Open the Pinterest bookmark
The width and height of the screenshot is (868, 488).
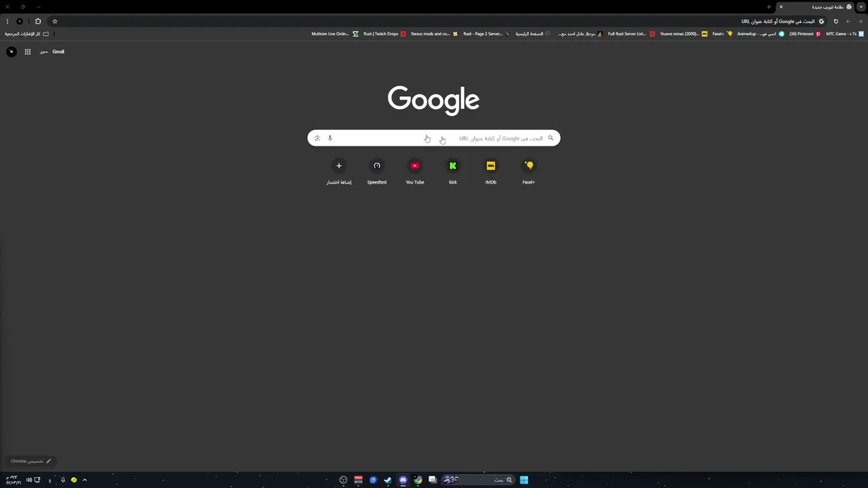pyautogui.click(x=805, y=34)
